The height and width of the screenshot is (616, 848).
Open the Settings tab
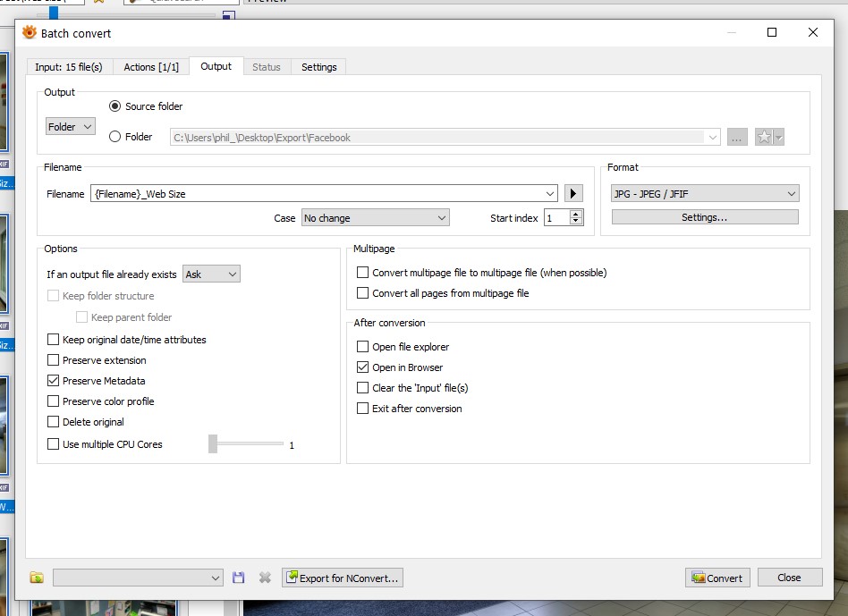click(x=319, y=67)
